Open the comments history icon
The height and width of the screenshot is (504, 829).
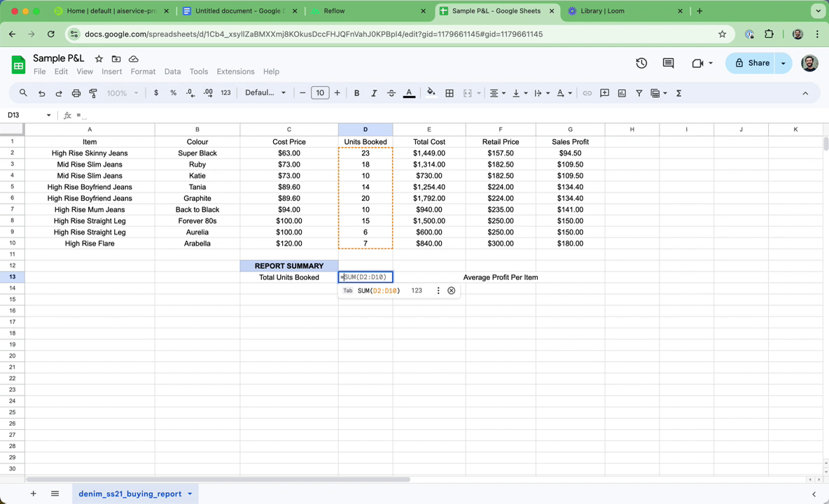pos(668,64)
